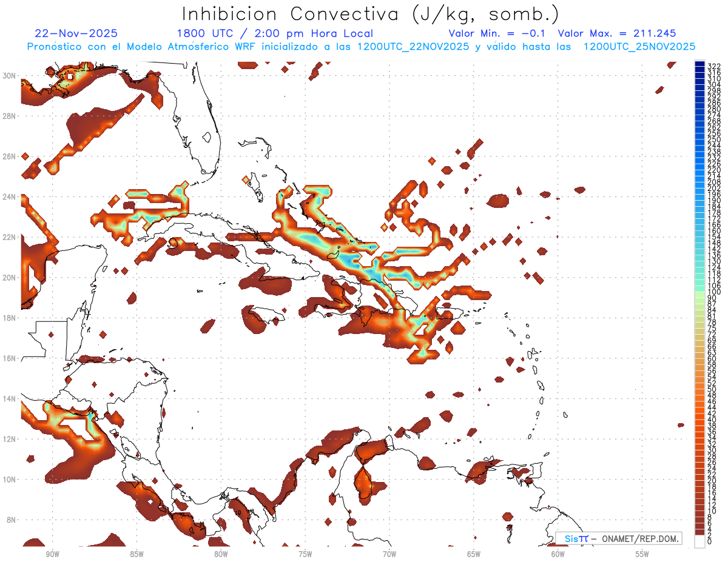This screenshot has width=728, height=562.
Task: Click the '80W' longitude label
Action: pyautogui.click(x=221, y=554)
